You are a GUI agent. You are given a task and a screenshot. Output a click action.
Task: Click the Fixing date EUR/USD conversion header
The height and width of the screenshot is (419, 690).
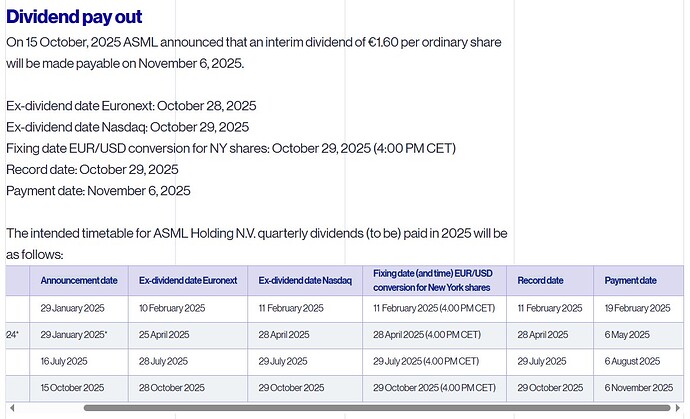tap(433, 280)
